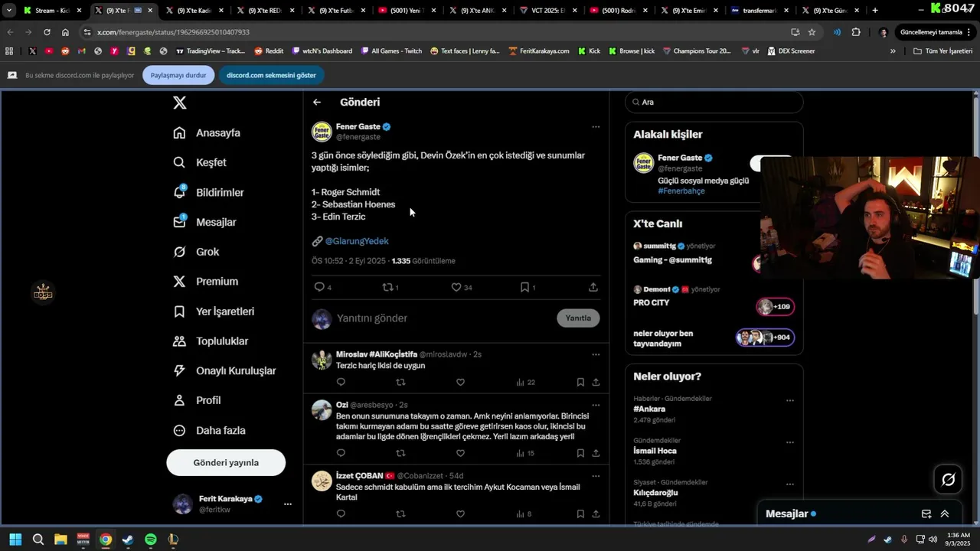Open the X logo home icon in sidebar
This screenshot has width=980, height=551.
pyautogui.click(x=179, y=103)
